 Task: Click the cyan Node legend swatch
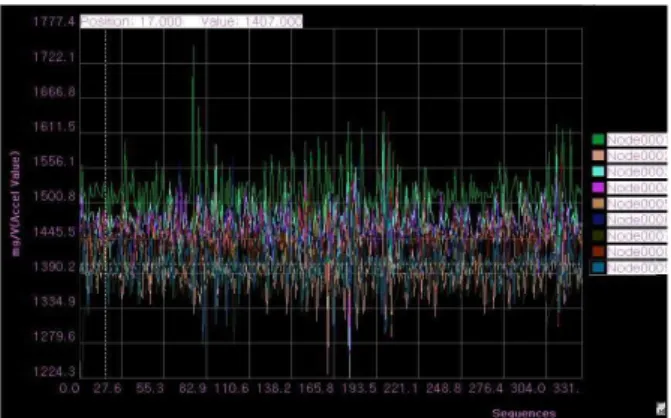[x=598, y=172]
